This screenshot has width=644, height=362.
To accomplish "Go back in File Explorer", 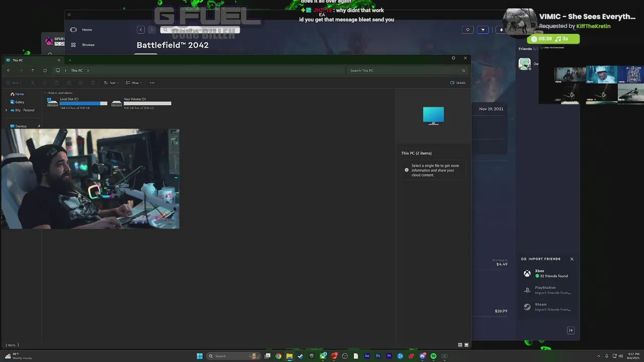I will click(8, 70).
